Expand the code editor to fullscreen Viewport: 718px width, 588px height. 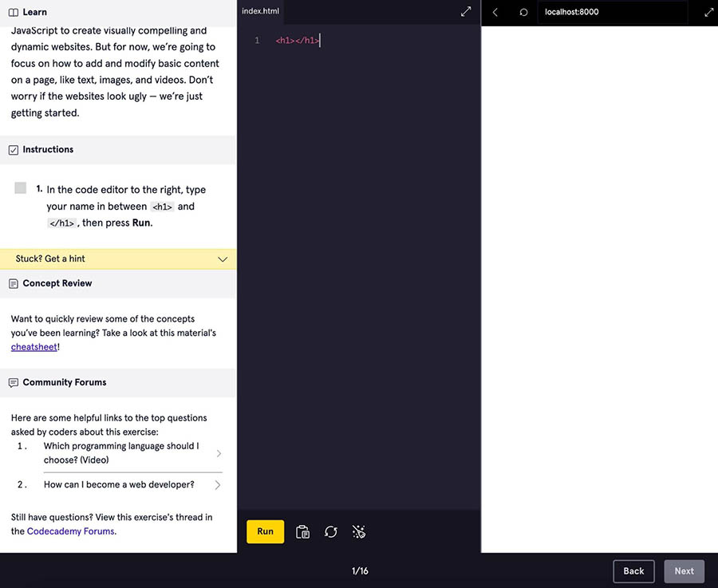click(x=466, y=12)
